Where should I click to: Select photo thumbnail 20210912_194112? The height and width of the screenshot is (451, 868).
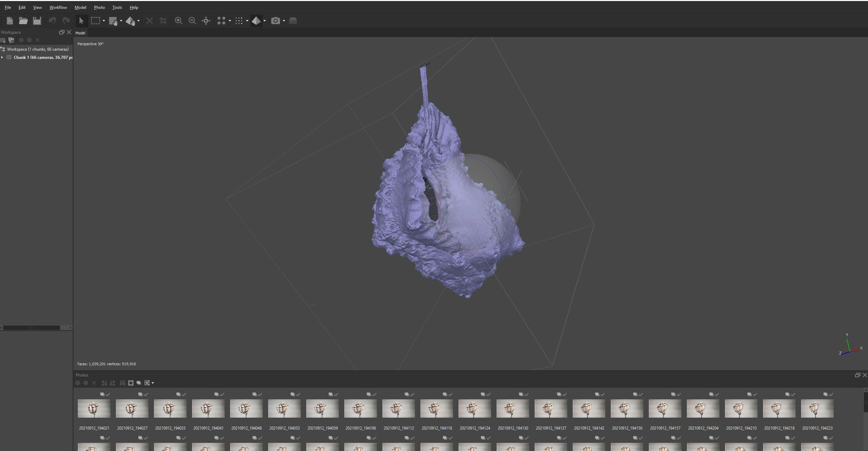(x=399, y=408)
